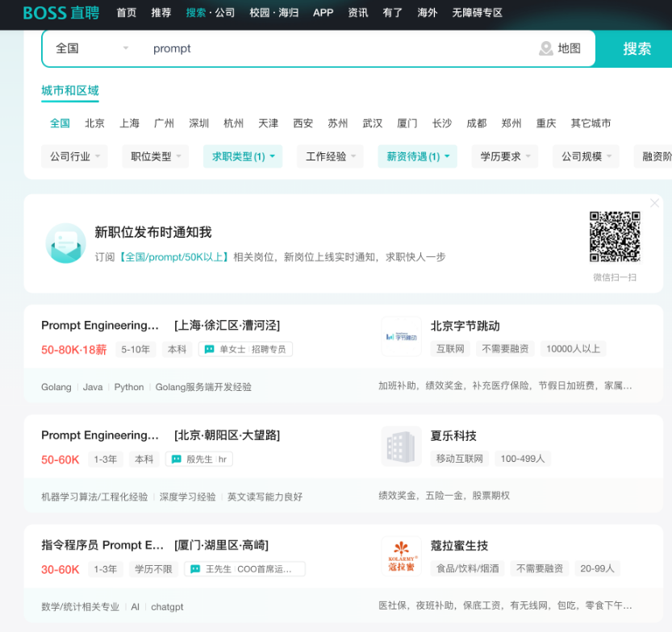Open the map location pin icon

coord(545,48)
